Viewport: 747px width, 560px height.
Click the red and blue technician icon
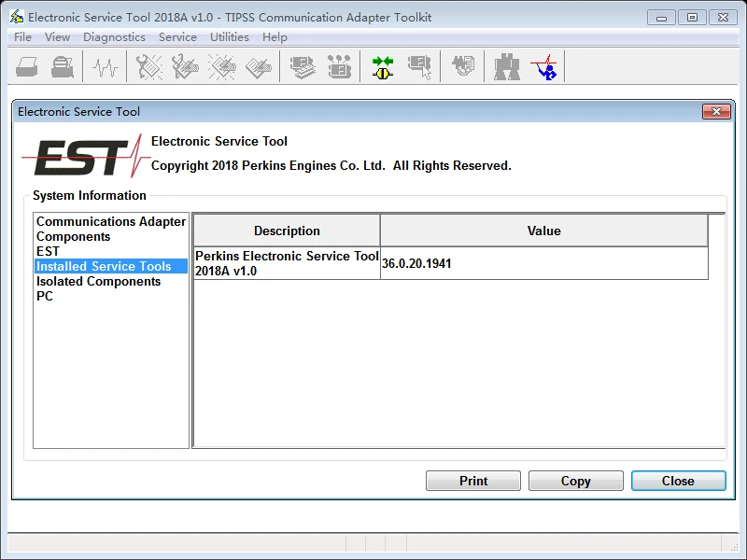point(544,66)
